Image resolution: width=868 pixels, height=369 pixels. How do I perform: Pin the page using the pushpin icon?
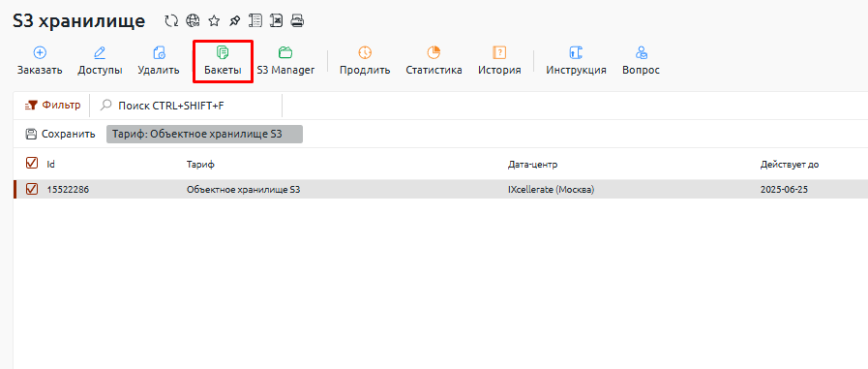pyautogui.click(x=235, y=21)
